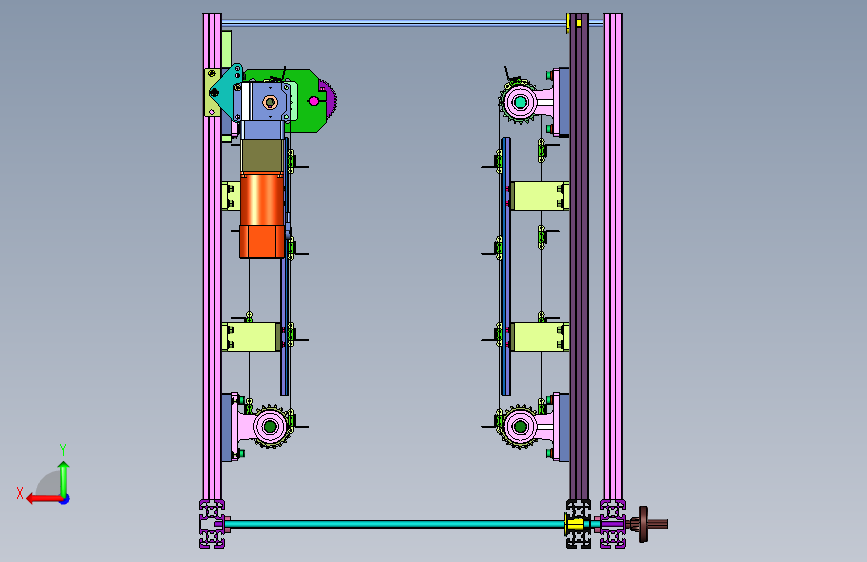Select the magenta pin on the green plate
This screenshot has height=562, width=867.
(x=314, y=101)
